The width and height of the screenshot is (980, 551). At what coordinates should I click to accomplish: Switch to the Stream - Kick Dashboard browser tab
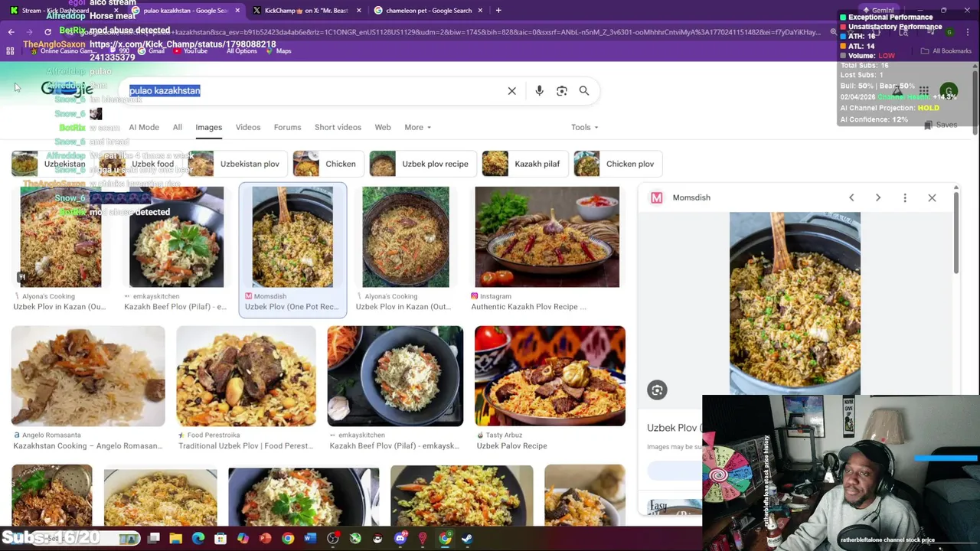[63, 11]
